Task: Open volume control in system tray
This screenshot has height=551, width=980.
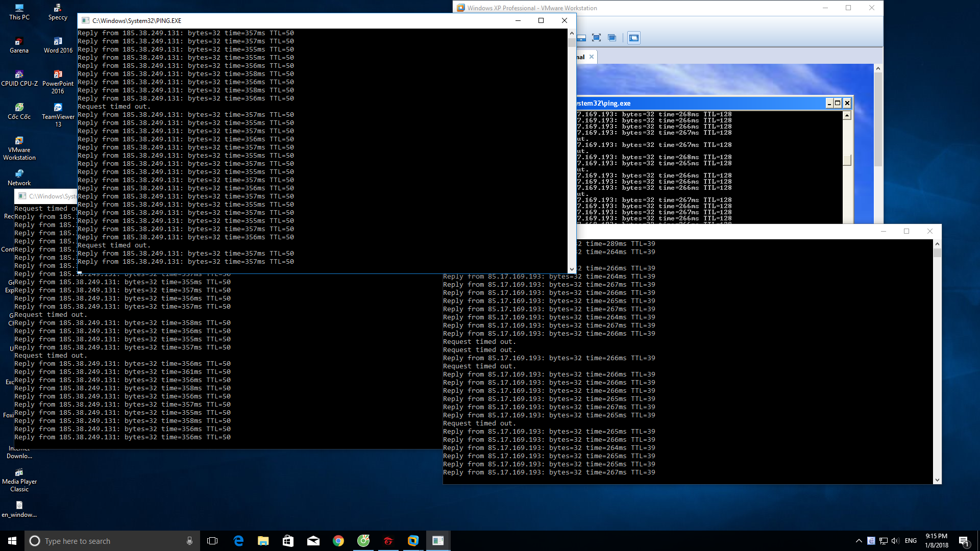Action: click(895, 541)
